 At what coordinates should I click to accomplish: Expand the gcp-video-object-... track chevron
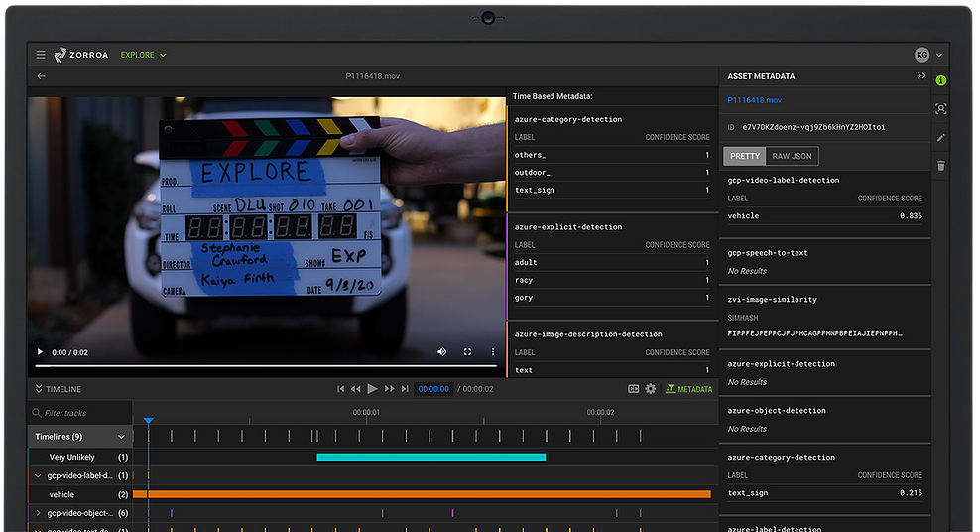pos(38,513)
